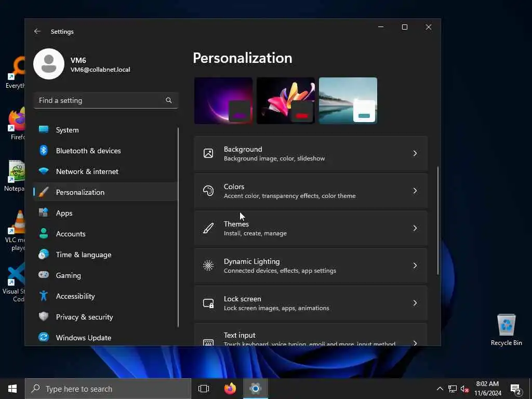This screenshot has height=399, width=532.
Task: Click the Network wifi icon in sidebar
Action: coord(44,171)
